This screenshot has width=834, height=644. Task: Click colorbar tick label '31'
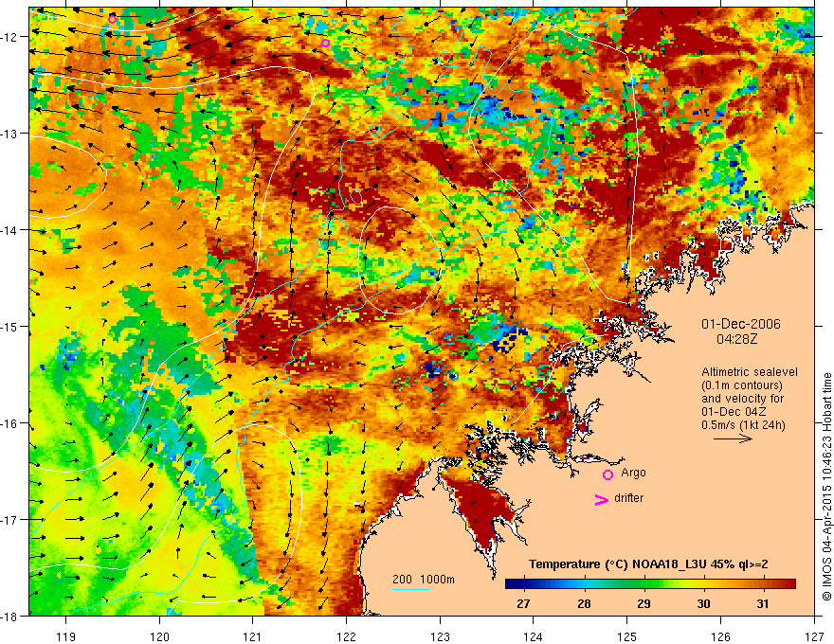763,603
